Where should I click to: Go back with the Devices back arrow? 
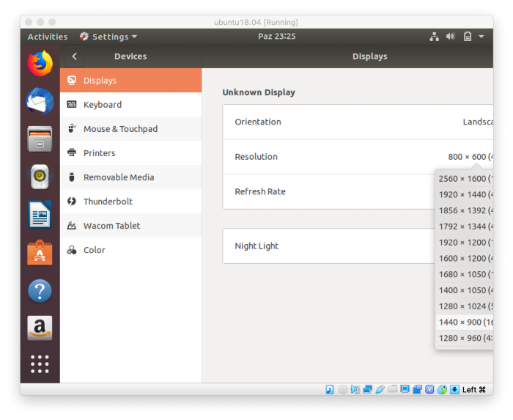point(74,56)
